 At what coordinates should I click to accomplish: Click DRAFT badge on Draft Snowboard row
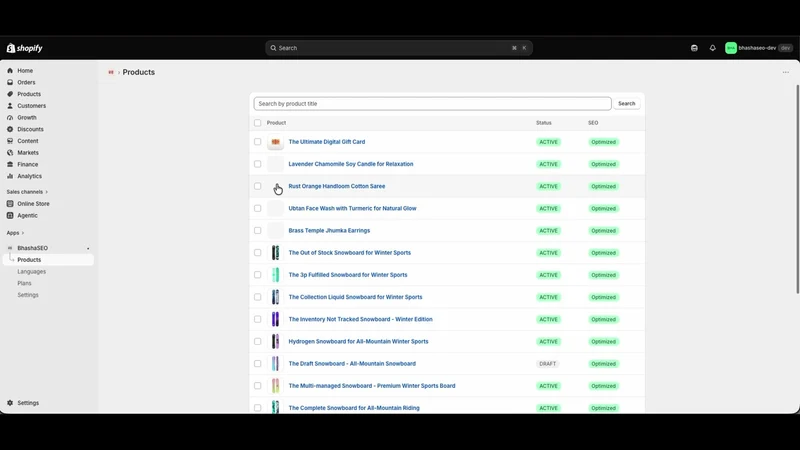(x=547, y=364)
